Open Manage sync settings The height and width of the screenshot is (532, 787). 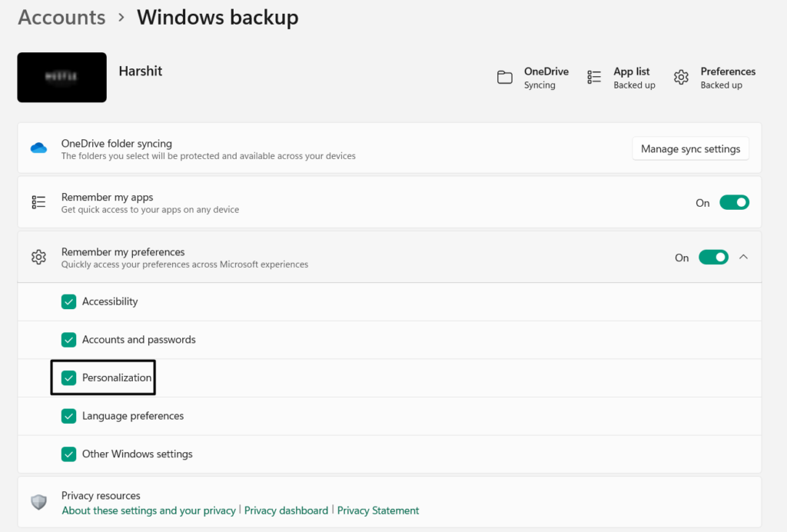(x=690, y=149)
